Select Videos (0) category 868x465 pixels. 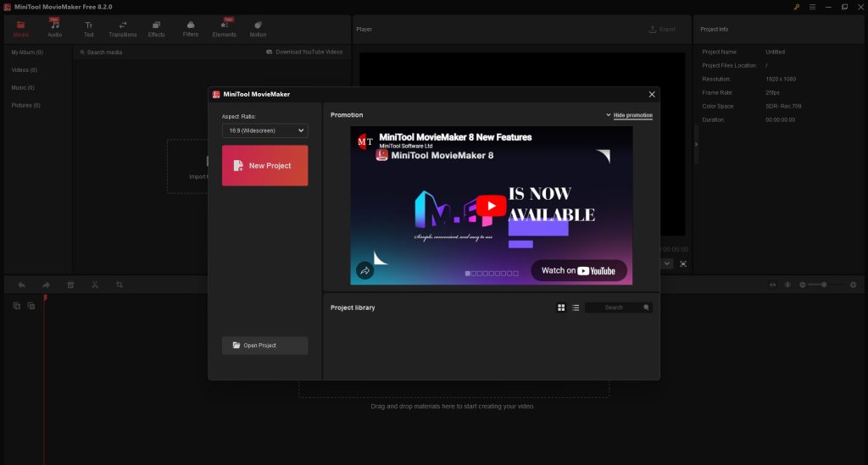click(x=25, y=69)
